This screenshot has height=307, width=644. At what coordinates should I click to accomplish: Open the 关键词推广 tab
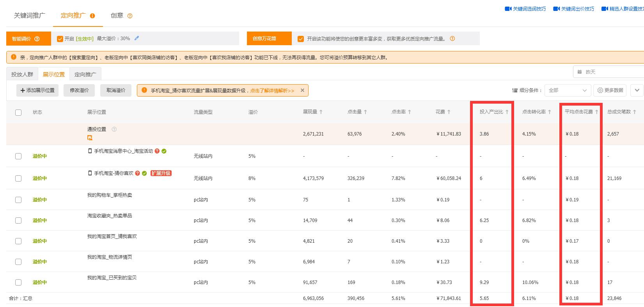click(30, 16)
